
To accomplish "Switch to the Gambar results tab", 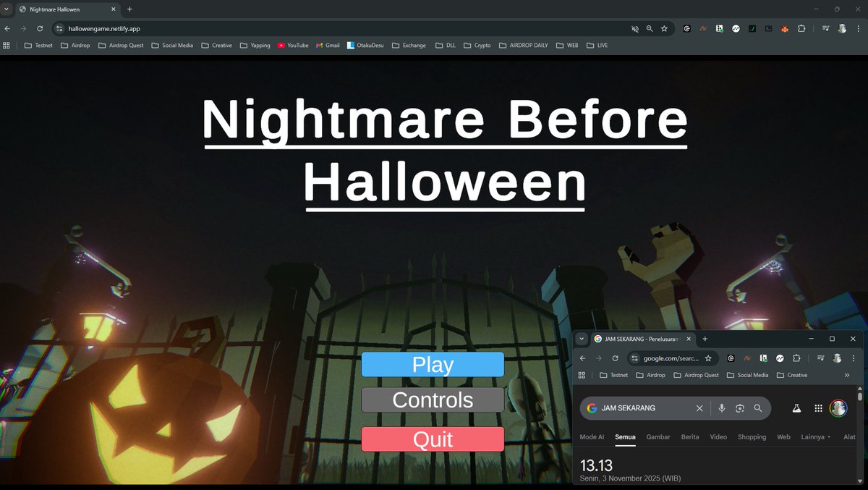I will (658, 437).
